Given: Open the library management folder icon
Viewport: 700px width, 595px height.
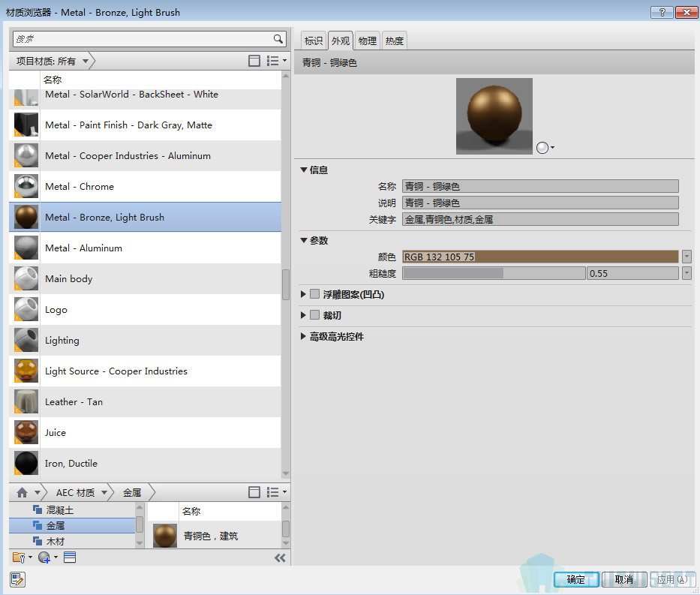Looking at the screenshot, I should point(20,557).
